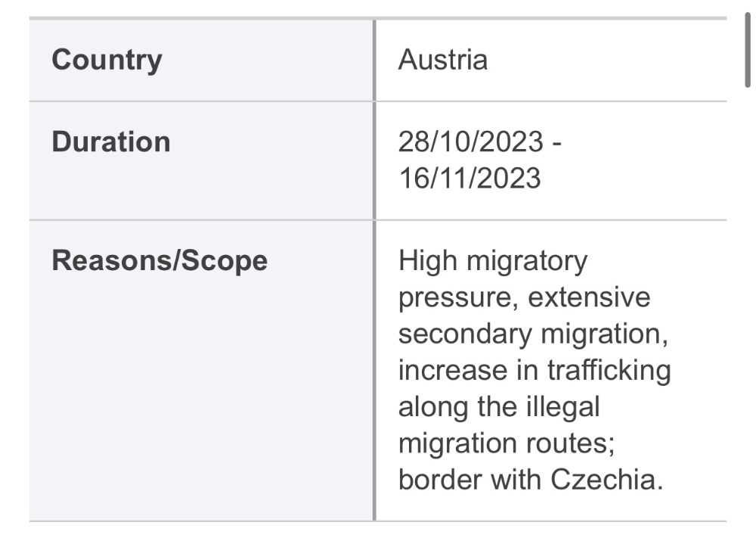Click the line 'migration routes;'

pos(507,443)
